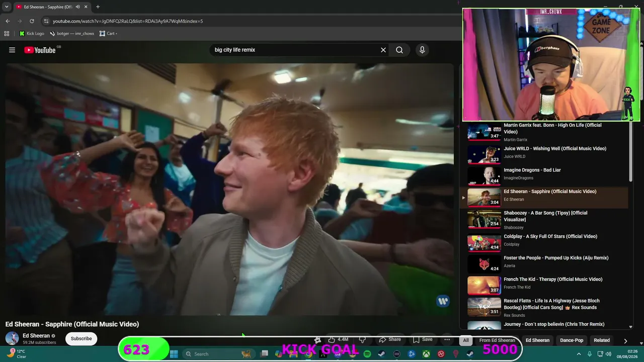The height and width of the screenshot is (362, 644).
Task: Open the YouTube guide hamburger menu
Action: (12, 50)
